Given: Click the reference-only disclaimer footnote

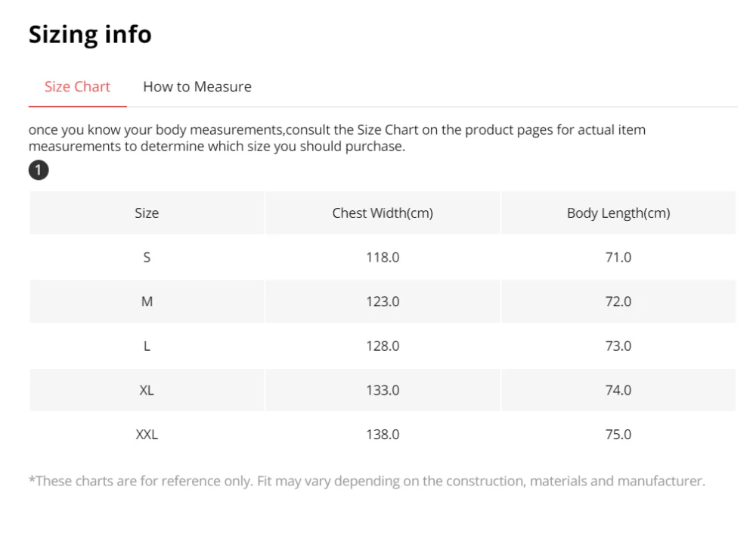Looking at the screenshot, I should tap(367, 481).
